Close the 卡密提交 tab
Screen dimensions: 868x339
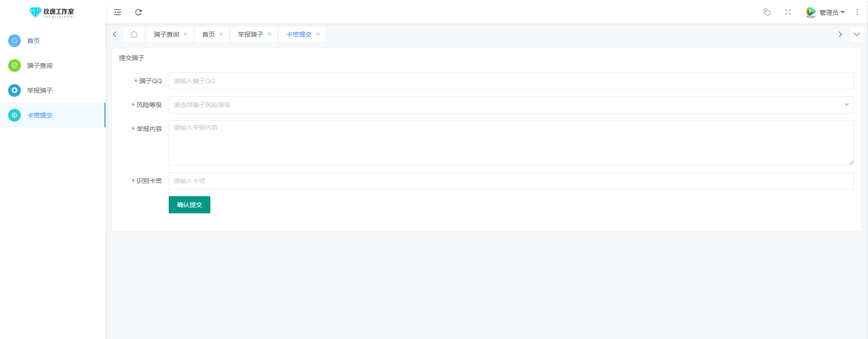click(318, 34)
